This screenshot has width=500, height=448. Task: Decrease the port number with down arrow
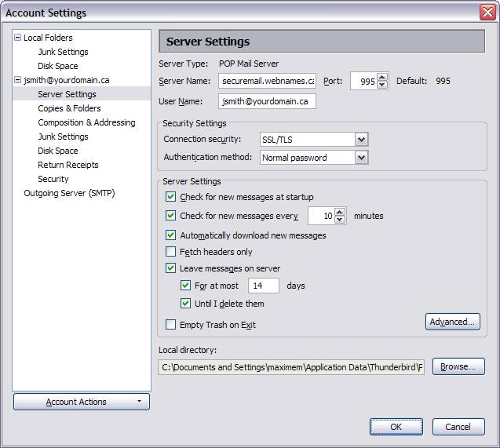(382, 85)
